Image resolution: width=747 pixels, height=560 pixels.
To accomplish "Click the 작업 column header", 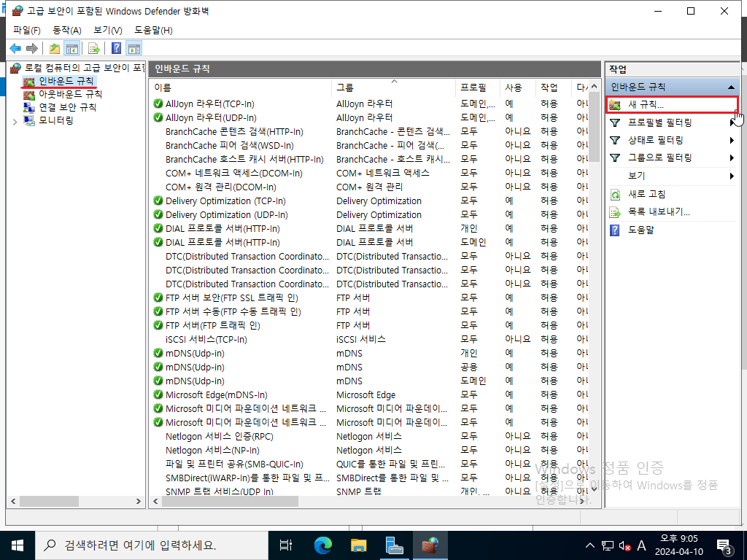I will point(553,87).
